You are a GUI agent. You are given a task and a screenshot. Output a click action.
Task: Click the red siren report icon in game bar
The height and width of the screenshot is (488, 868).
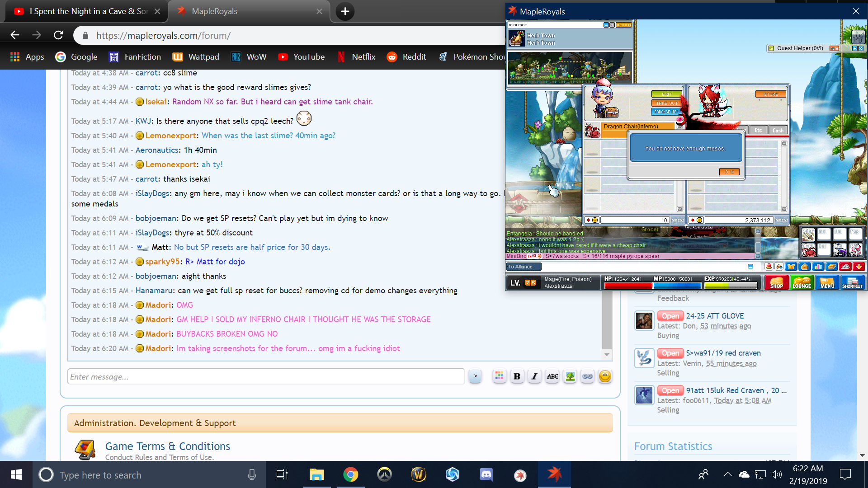(769, 267)
